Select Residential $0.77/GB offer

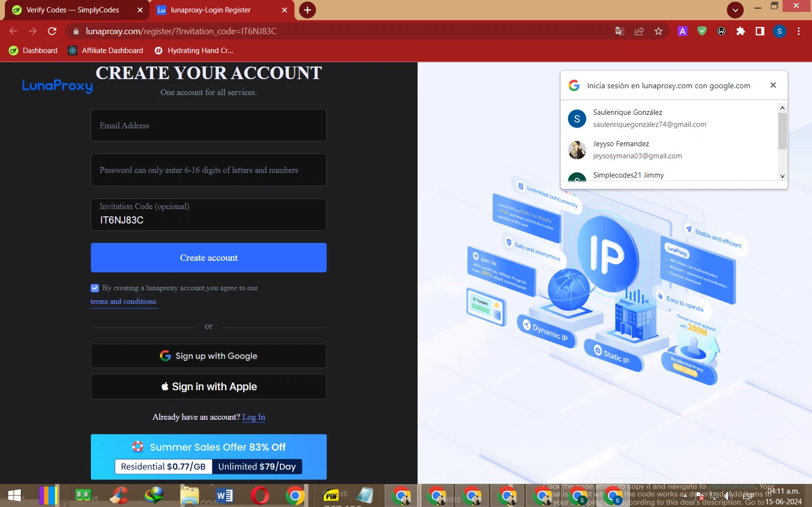tap(163, 466)
